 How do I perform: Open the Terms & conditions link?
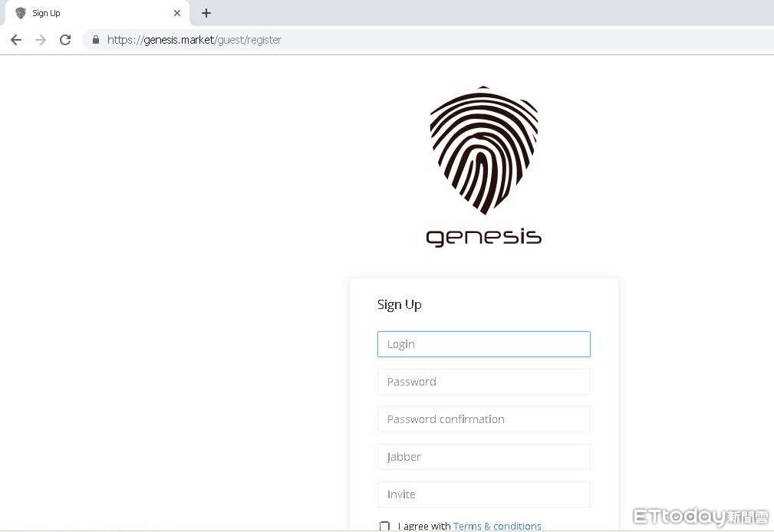pos(497,526)
